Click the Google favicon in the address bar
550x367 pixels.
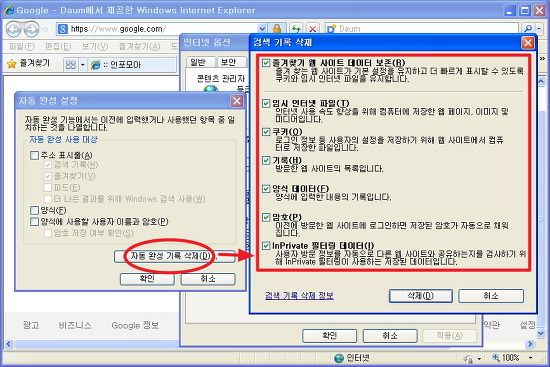click(62, 29)
